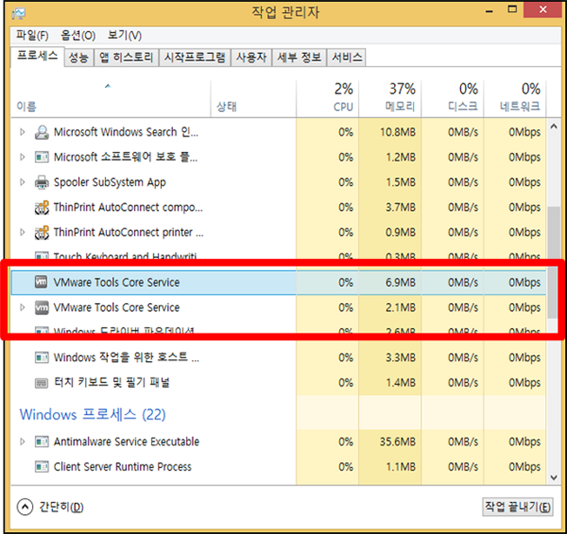Switch to the 프로세스 tab
This screenshot has width=567, height=534.
[x=37, y=56]
